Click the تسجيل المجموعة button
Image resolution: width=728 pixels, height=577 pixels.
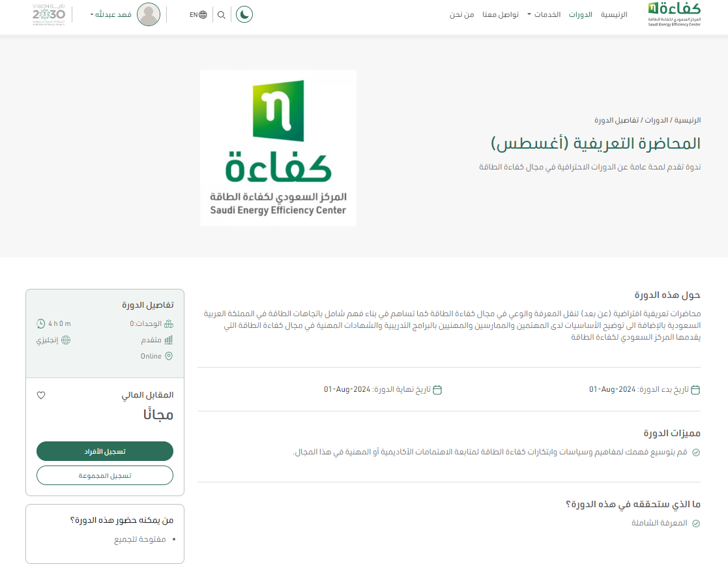coord(105,475)
